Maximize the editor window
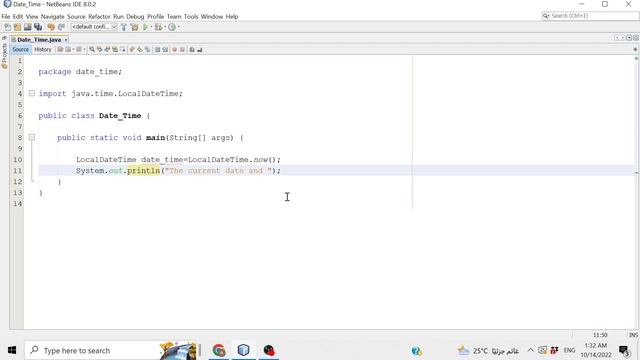The height and width of the screenshot is (360, 640). (x=636, y=38)
